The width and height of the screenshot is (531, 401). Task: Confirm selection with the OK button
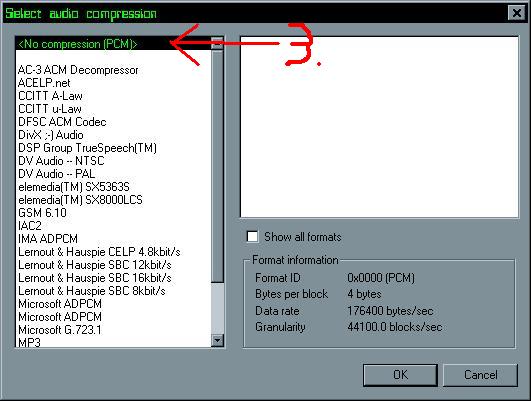click(400, 375)
